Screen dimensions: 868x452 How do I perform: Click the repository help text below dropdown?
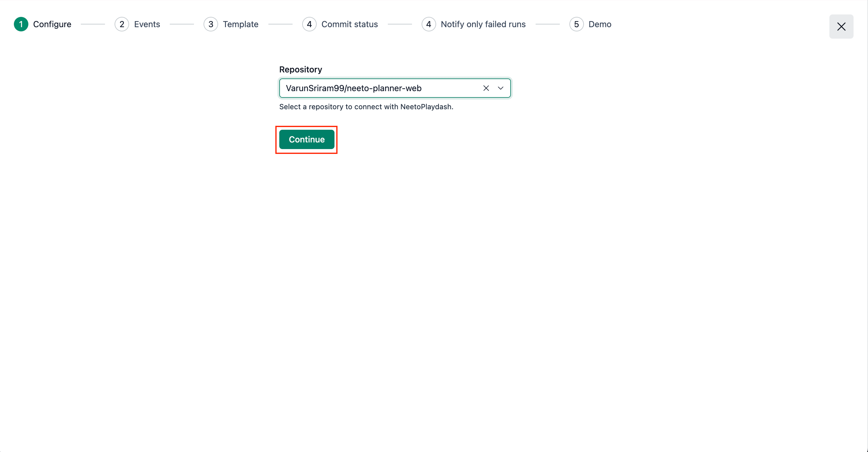point(366,107)
